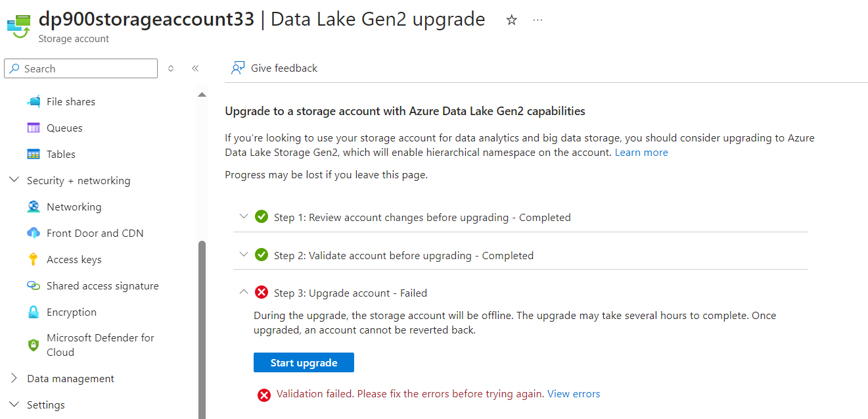Click inside the Search resources box
The image size is (868, 419).
pyautogui.click(x=80, y=68)
